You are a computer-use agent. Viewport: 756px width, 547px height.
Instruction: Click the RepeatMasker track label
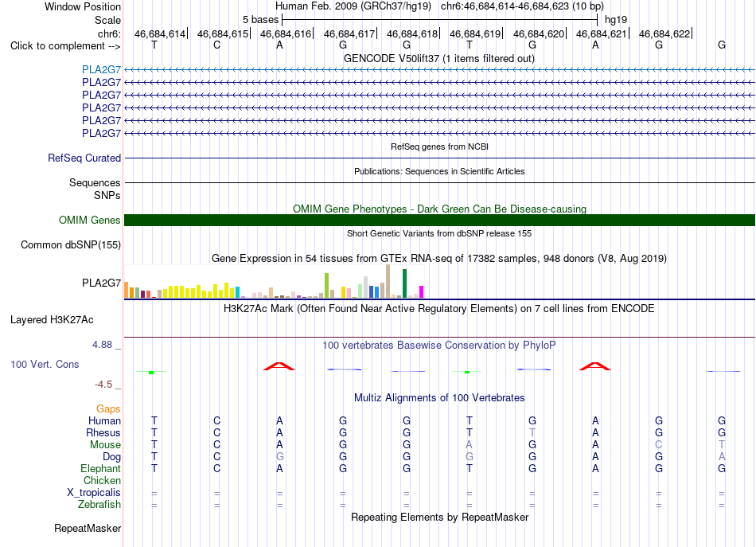(88, 528)
